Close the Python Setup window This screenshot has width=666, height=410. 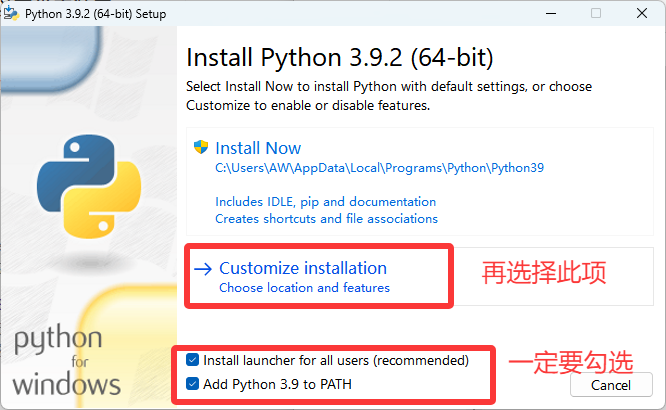pos(642,14)
